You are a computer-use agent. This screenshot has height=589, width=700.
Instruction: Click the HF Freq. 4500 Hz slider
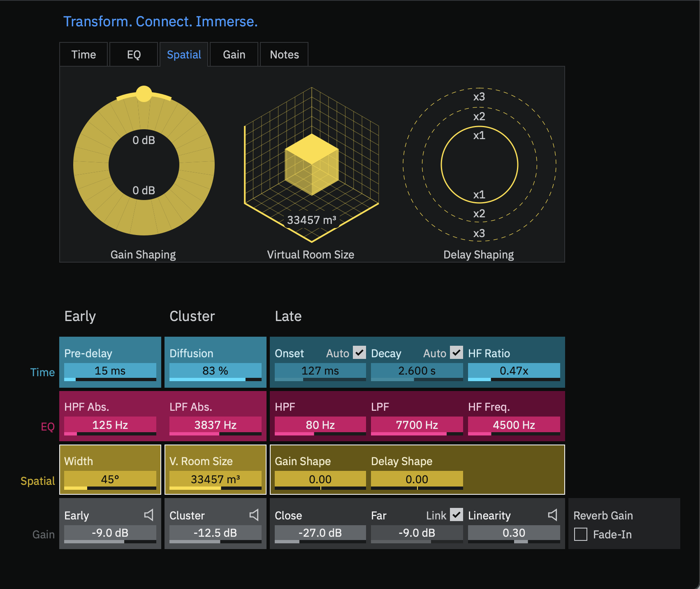[x=514, y=426]
